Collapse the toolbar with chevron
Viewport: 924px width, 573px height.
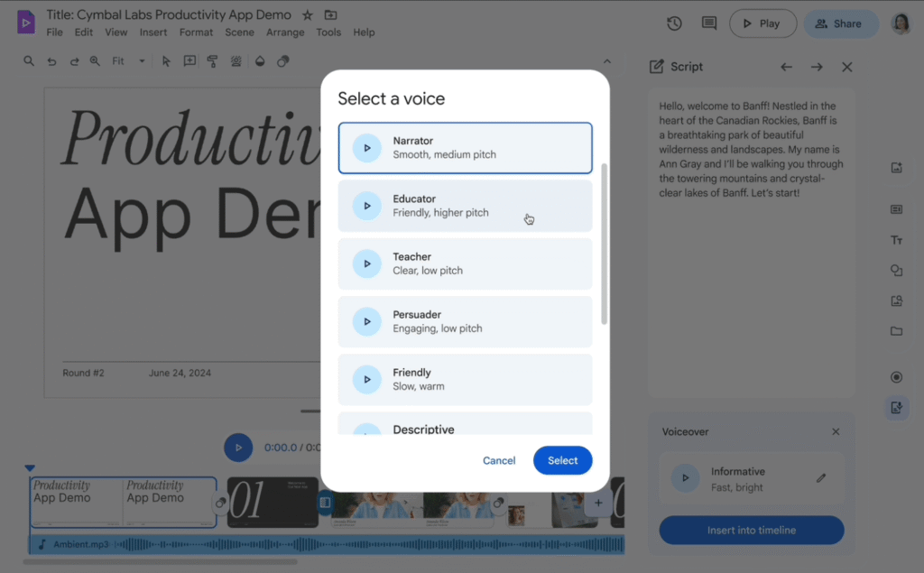pos(607,61)
